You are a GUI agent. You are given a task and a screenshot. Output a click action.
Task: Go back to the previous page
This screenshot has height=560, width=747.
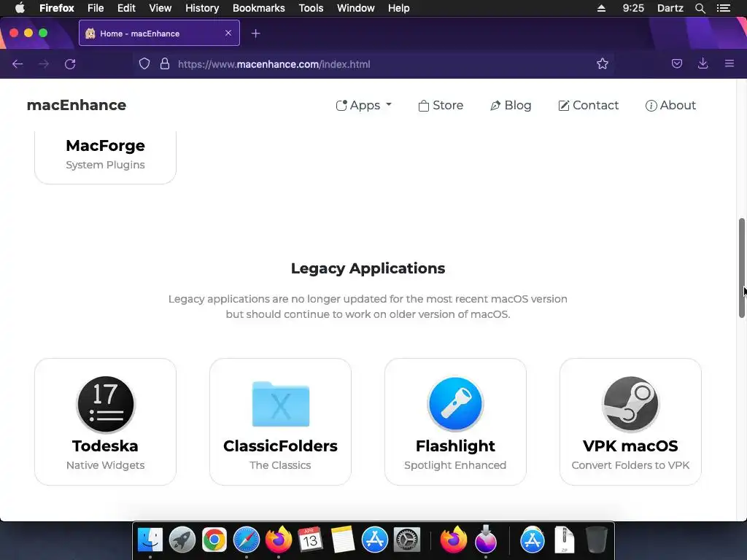pyautogui.click(x=18, y=64)
